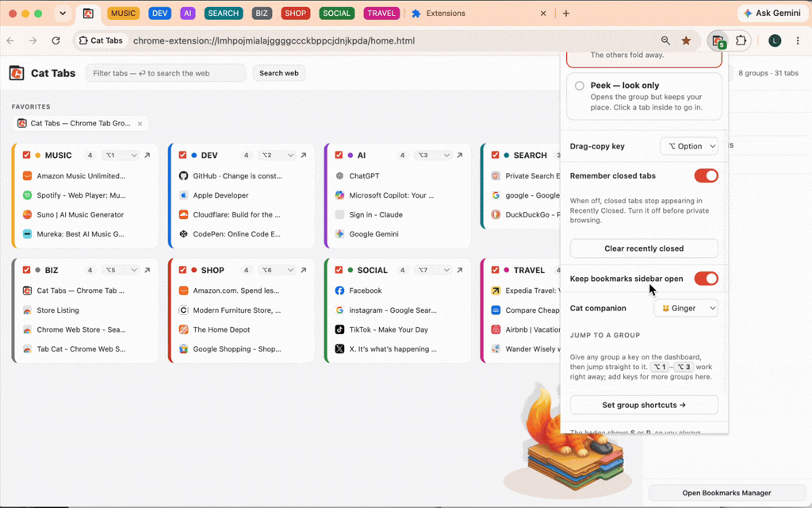Open BIZ group shortcut ⌥5 dropdown
The image size is (812, 508).
point(121,270)
